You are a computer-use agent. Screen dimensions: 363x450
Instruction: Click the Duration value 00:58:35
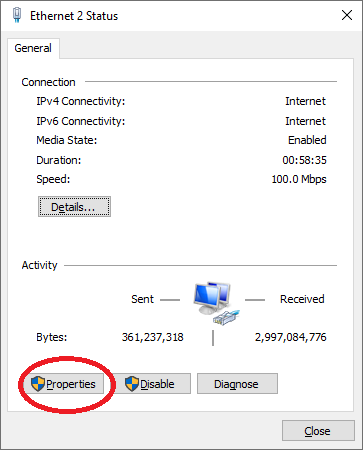[304, 160]
